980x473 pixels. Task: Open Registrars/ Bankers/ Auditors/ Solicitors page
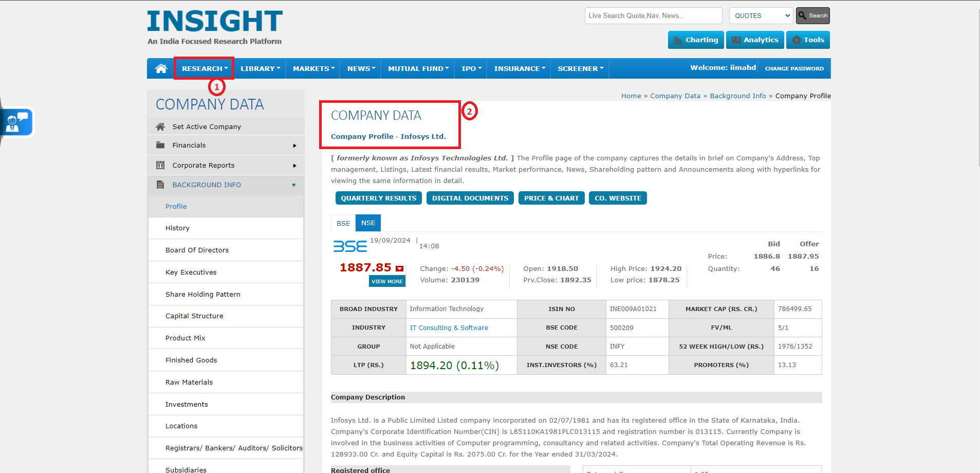[x=226, y=448]
